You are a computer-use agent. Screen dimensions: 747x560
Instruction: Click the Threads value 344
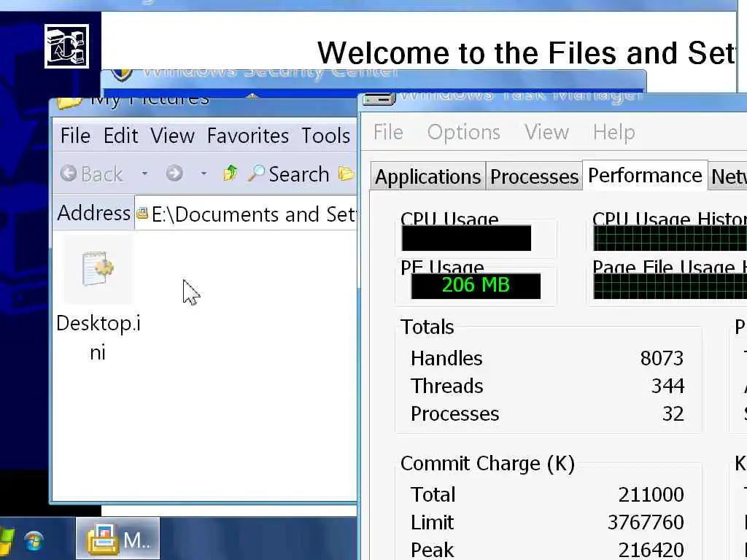tap(668, 386)
